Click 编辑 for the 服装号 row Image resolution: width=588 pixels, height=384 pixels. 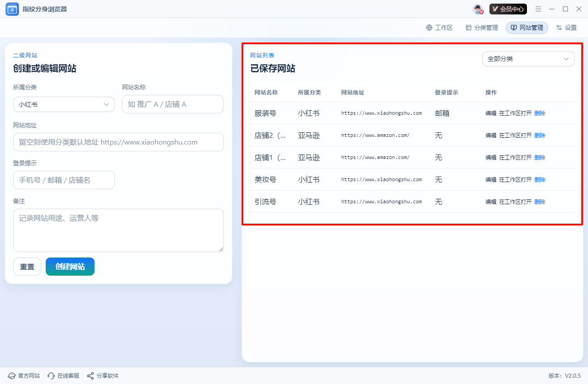[x=491, y=113]
